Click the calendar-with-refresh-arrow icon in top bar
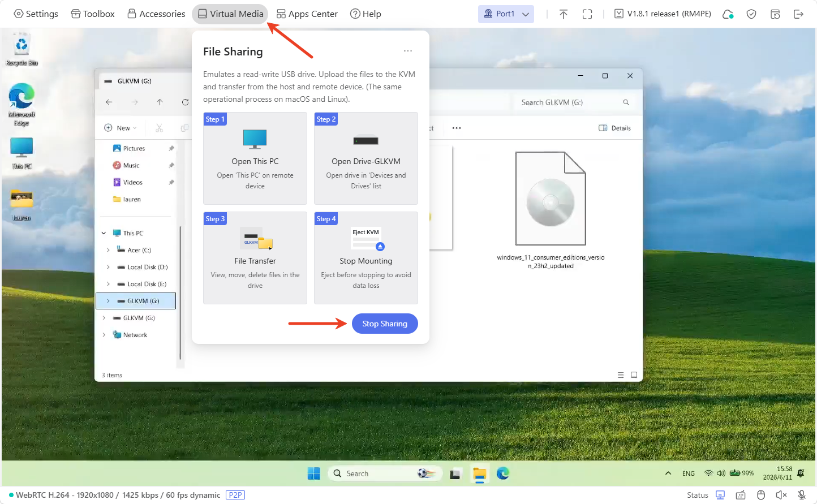Image resolution: width=817 pixels, height=504 pixels. coord(775,14)
